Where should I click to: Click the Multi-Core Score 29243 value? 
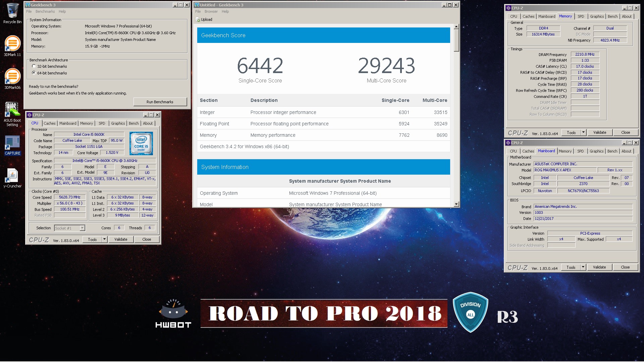click(x=386, y=66)
